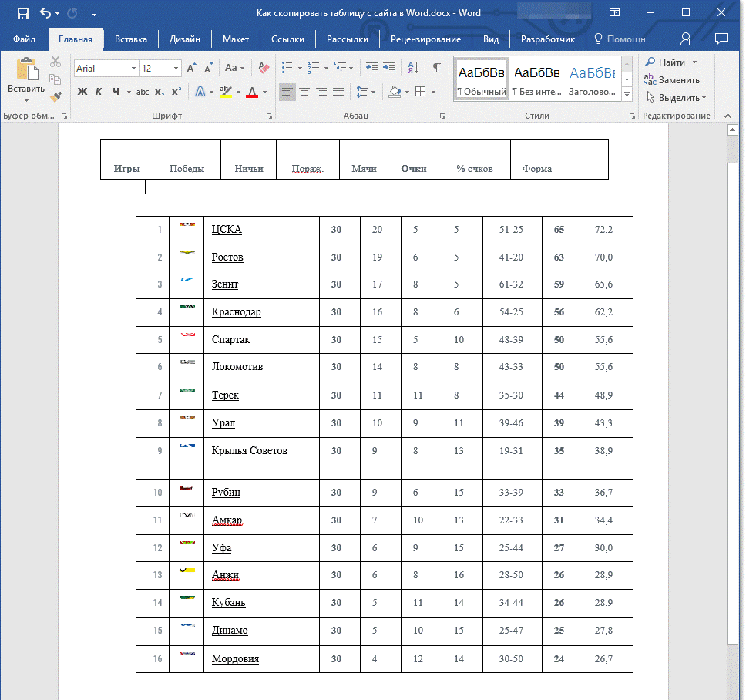This screenshot has width=746, height=700.
Task: Click the Краснодар link in the table
Action: click(236, 312)
